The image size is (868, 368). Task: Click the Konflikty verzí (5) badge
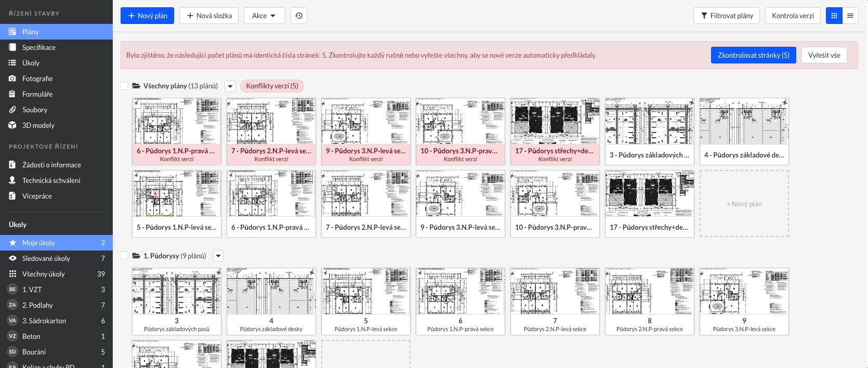click(x=272, y=86)
